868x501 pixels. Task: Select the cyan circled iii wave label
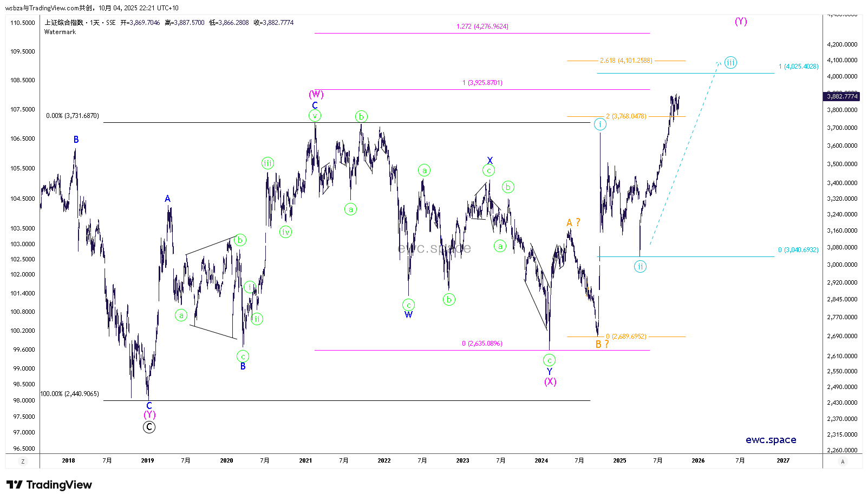[x=730, y=63]
